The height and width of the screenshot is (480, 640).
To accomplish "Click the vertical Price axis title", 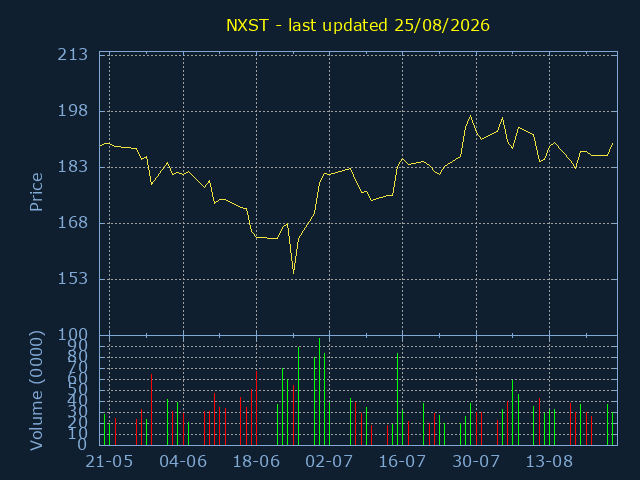I will (x=36, y=192).
